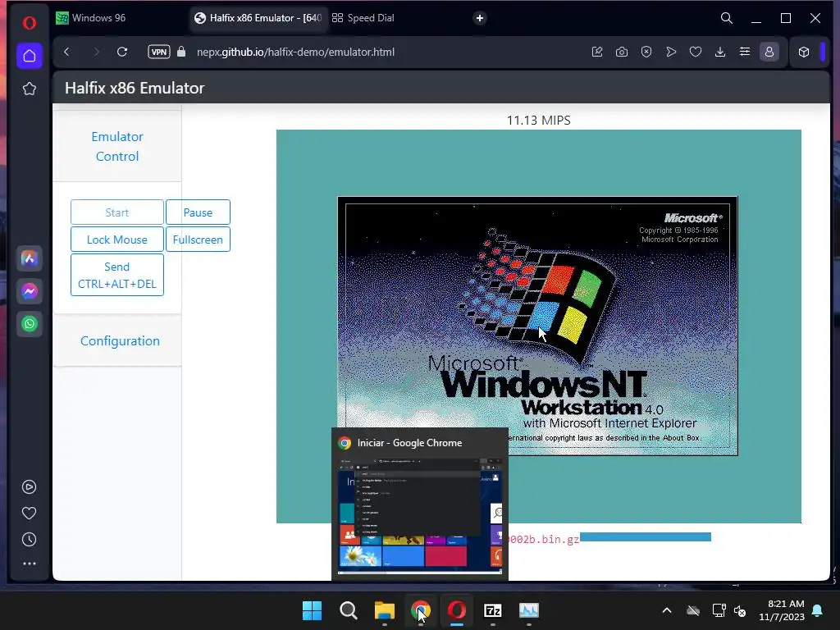Open the profile account icon

click(769, 52)
